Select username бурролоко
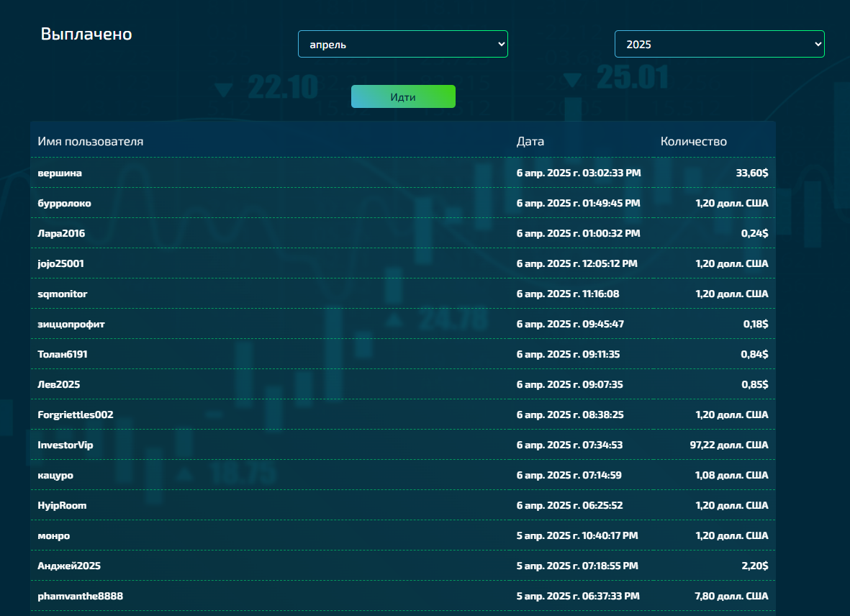This screenshot has width=850, height=616. [x=65, y=203]
